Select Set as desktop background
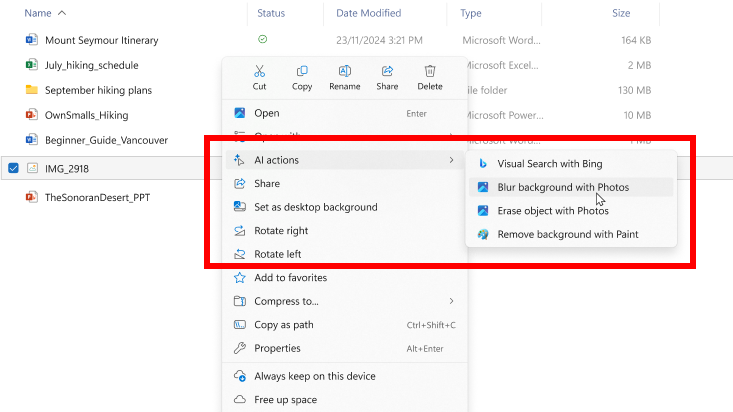Screen dimensions: 733x412 click(x=315, y=207)
